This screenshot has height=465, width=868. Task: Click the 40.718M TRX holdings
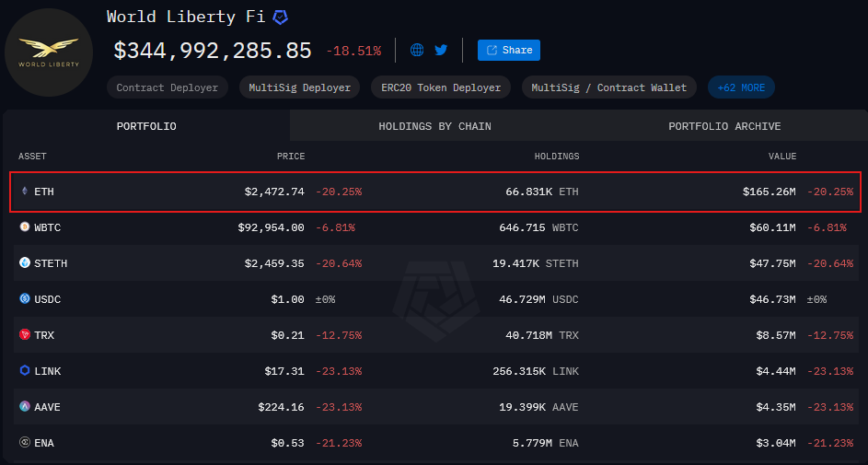542,335
